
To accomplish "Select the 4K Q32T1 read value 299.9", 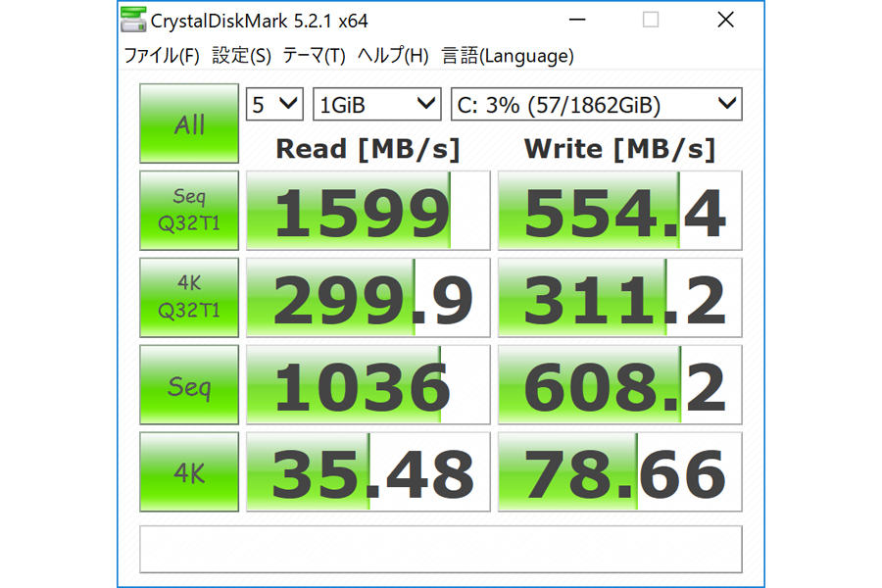I will (x=367, y=298).
